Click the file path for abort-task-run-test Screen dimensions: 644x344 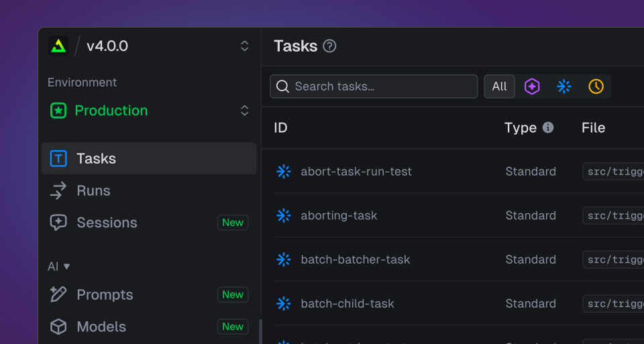pyautogui.click(x=613, y=171)
